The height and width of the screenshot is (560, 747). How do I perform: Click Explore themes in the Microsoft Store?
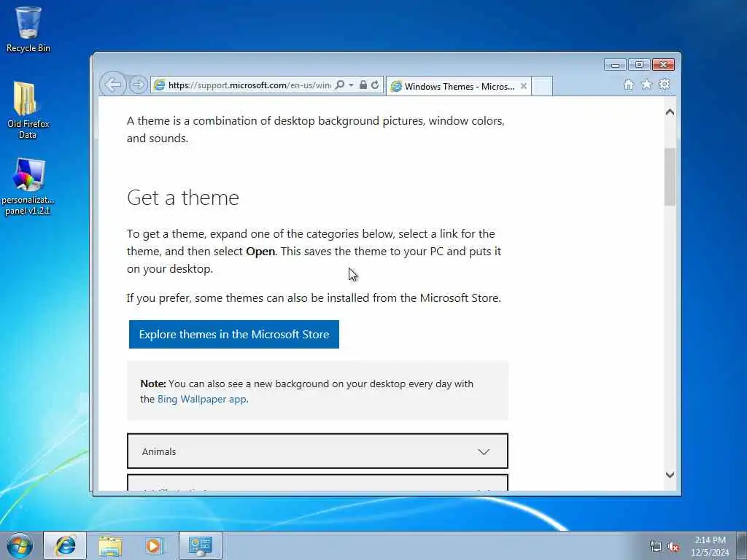click(x=234, y=334)
